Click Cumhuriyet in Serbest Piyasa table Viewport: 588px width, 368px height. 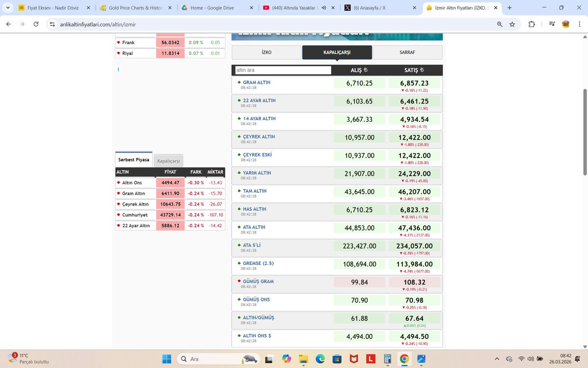(x=135, y=215)
